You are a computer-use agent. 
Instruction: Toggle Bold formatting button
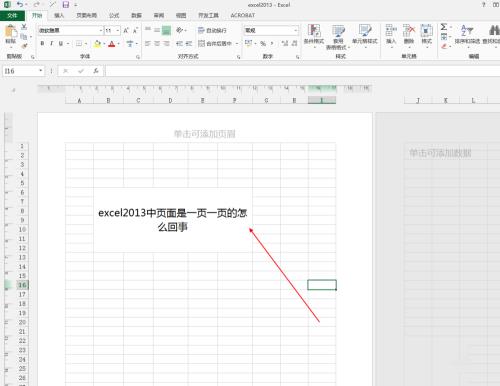pos(42,44)
